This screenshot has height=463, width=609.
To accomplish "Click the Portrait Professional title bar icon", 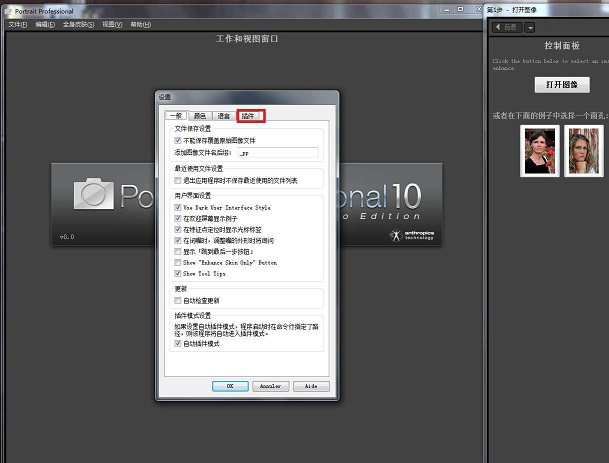I will click(9, 11).
